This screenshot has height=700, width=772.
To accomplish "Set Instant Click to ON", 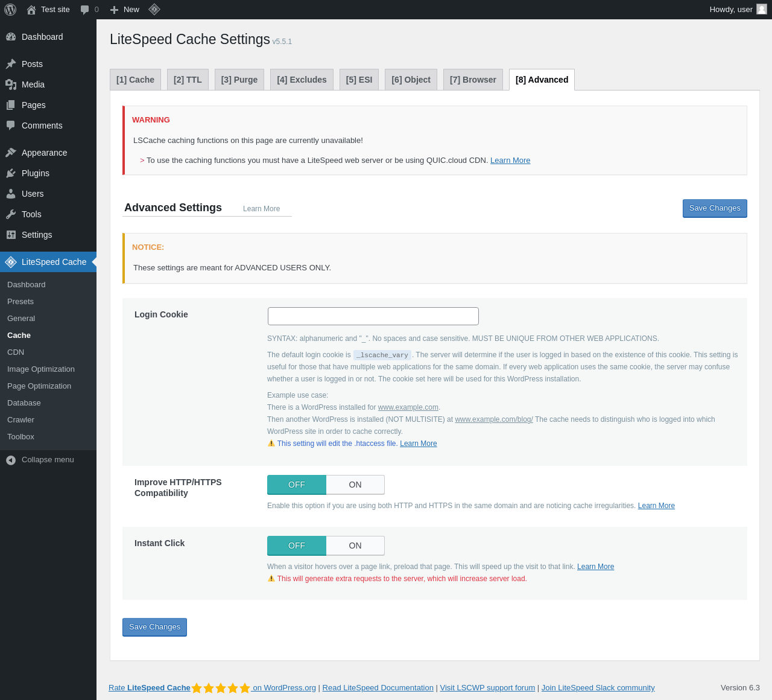I will [355, 546].
